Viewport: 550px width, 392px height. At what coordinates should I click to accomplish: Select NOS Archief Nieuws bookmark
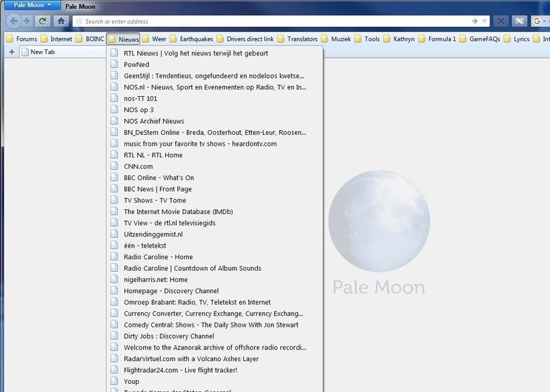(x=214, y=121)
